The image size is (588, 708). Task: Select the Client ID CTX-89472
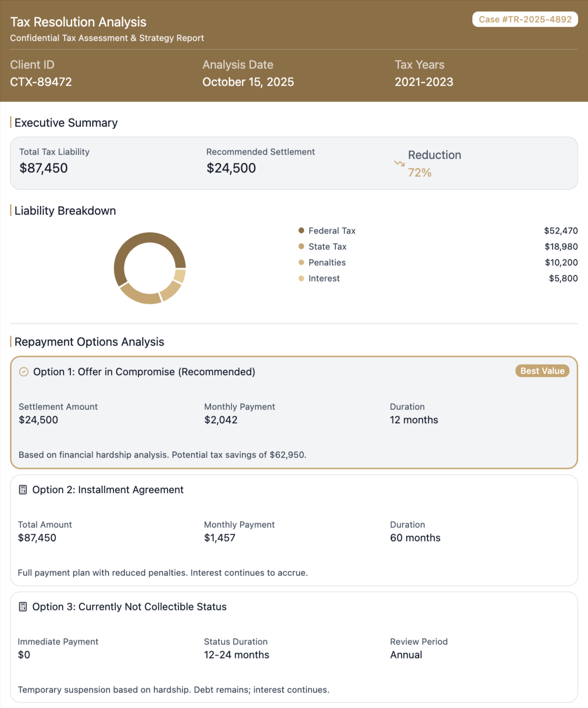click(41, 82)
